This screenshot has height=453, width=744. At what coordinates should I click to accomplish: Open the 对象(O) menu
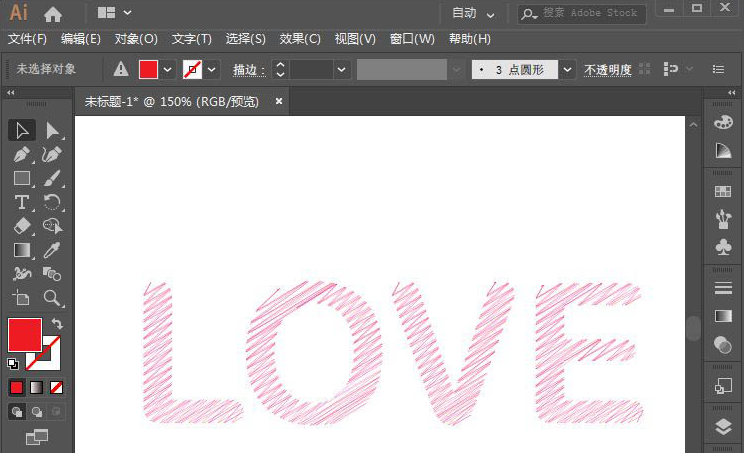coord(136,39)
